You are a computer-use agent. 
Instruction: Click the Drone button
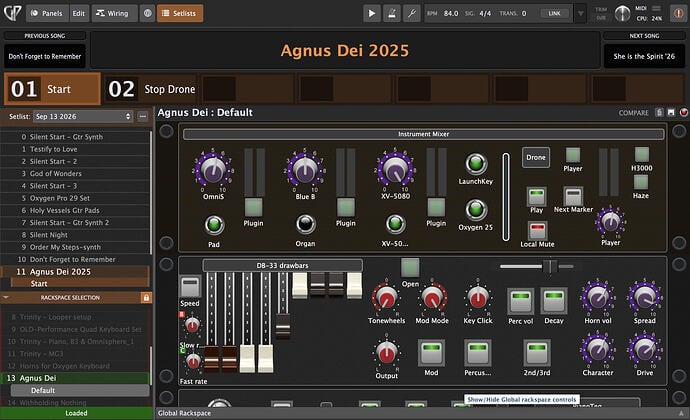pos(536,158)
